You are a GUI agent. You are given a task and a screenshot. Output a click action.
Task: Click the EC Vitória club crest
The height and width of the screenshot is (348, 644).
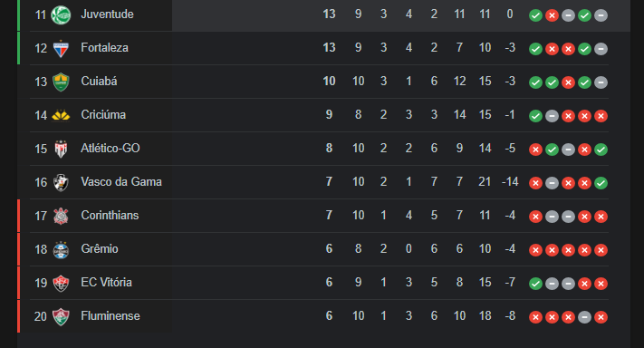(x=61, y=283)
